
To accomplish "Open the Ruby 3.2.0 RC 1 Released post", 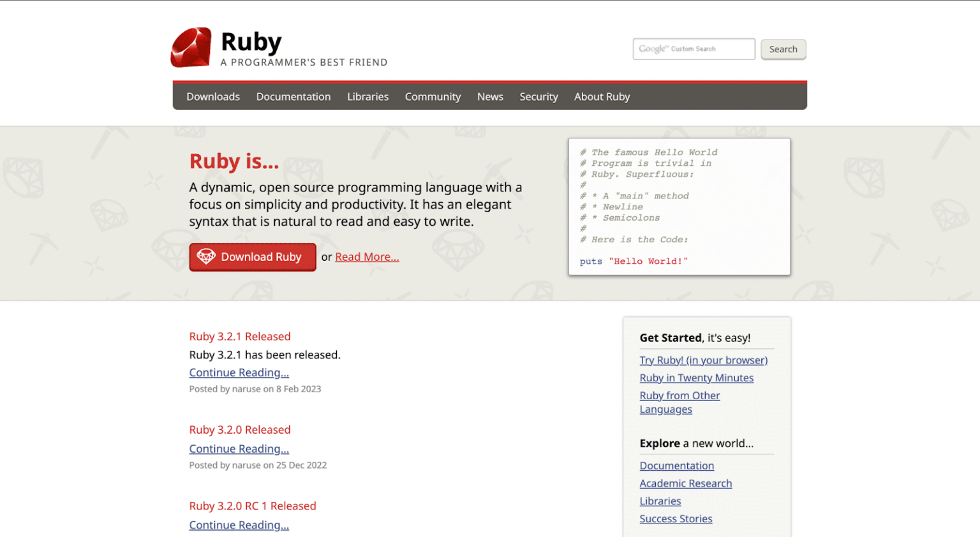I will pos(253,505).
